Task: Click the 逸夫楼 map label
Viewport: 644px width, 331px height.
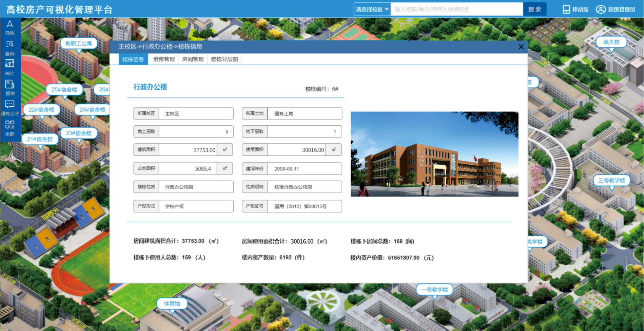Action: 611,42
